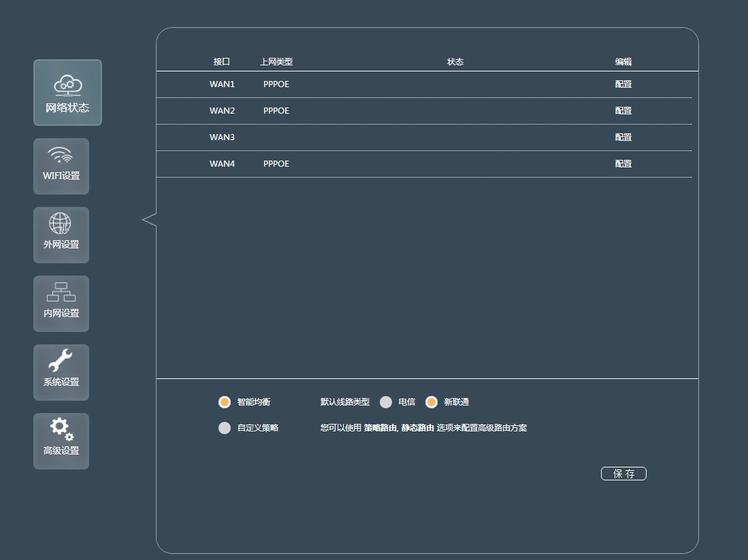This screenshot has height=560, width=748.
Task: Open the WIFI设置 section
Action: [61, 166]
